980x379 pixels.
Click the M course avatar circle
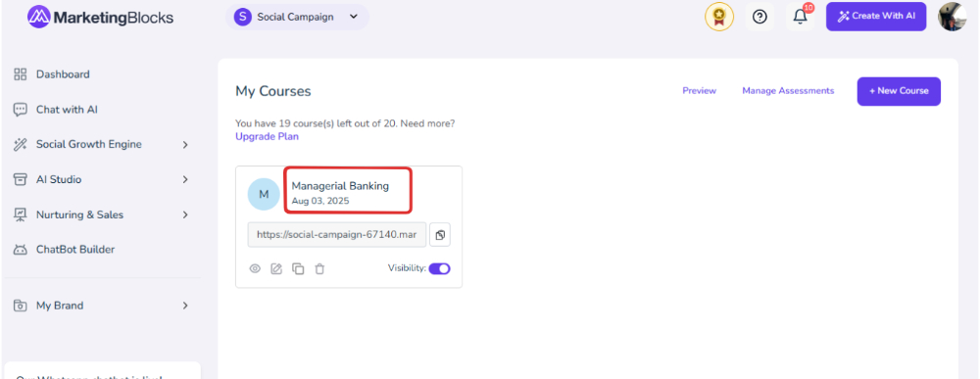(x=264, y=194)
